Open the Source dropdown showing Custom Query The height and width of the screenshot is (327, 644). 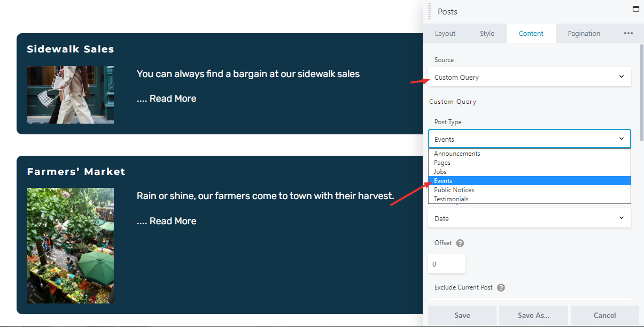coord(530,77)
